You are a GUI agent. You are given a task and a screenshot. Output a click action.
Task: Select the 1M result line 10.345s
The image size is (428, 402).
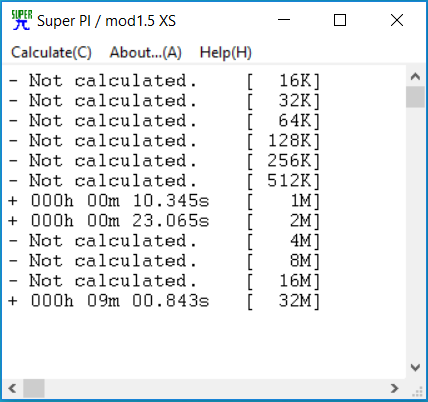click(x=164, y=201)
